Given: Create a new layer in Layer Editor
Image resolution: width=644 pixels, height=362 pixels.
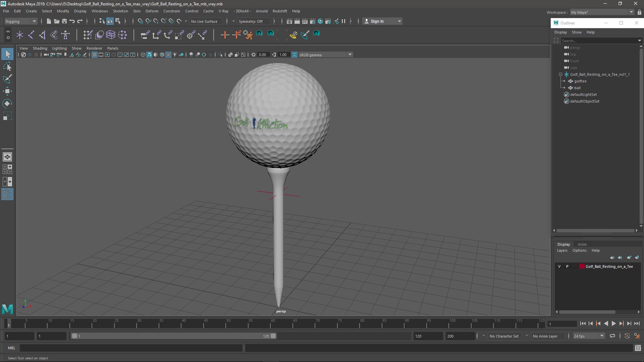Looking at the screenshot, I should point(629,257).
